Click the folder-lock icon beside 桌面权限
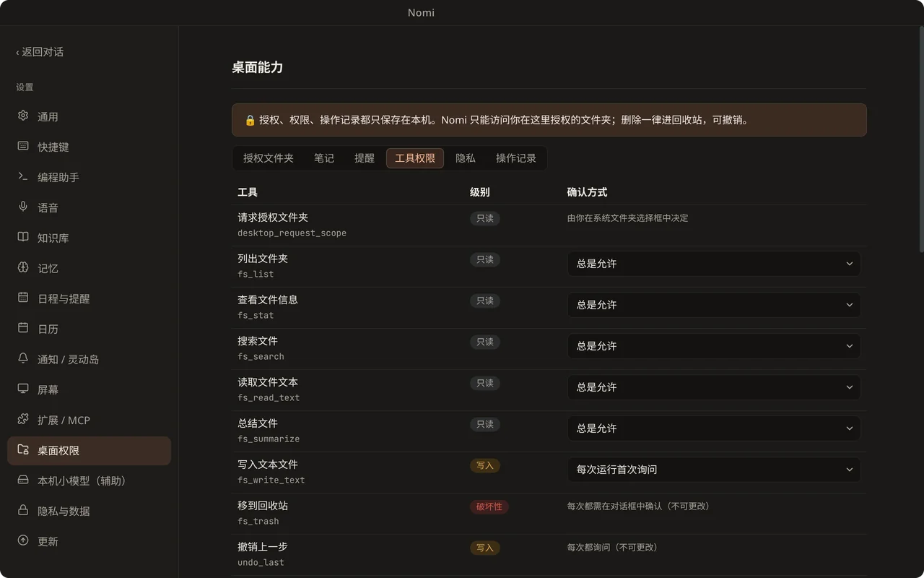 click(23, 449)
